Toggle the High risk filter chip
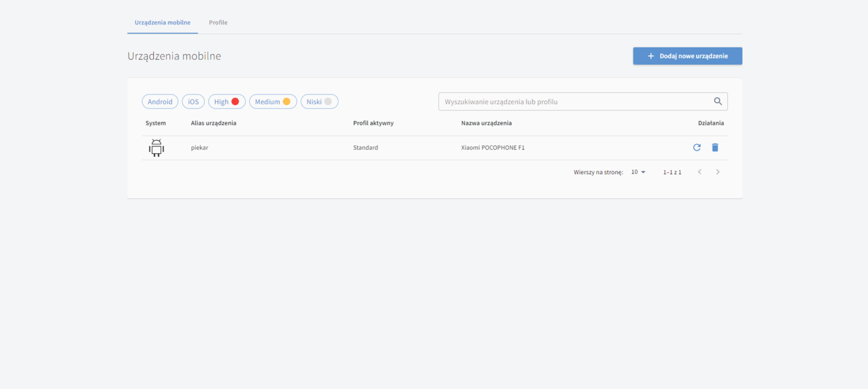Image resolution: width=868 pixels, height=389 pixels. point(227,102)
